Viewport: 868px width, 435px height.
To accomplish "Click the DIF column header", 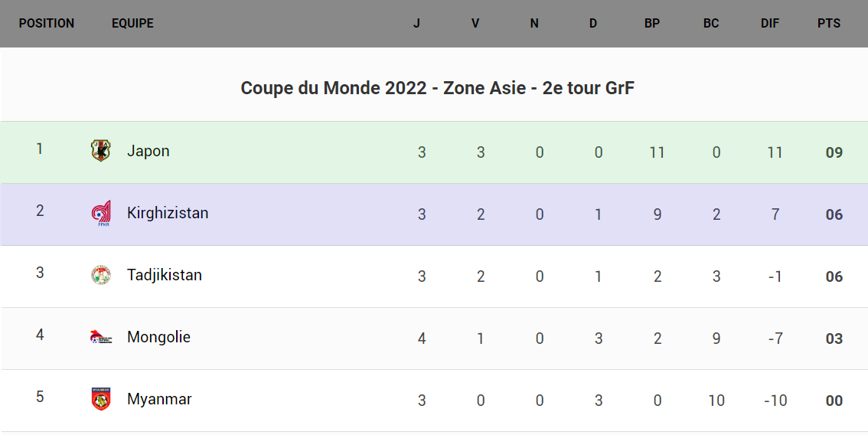I will (x=770, y=23).
